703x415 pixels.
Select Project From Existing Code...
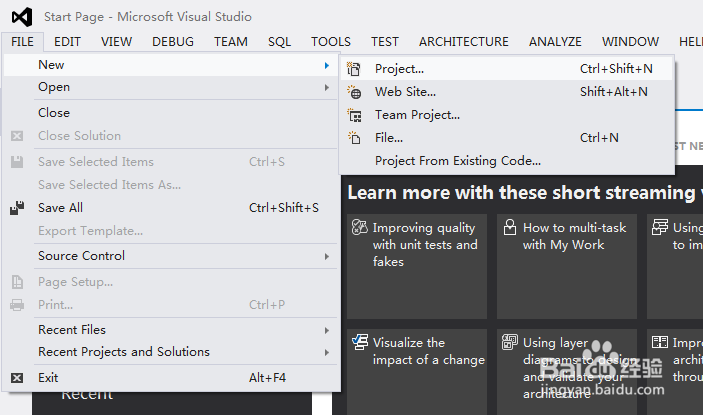[x=507, y=161]
